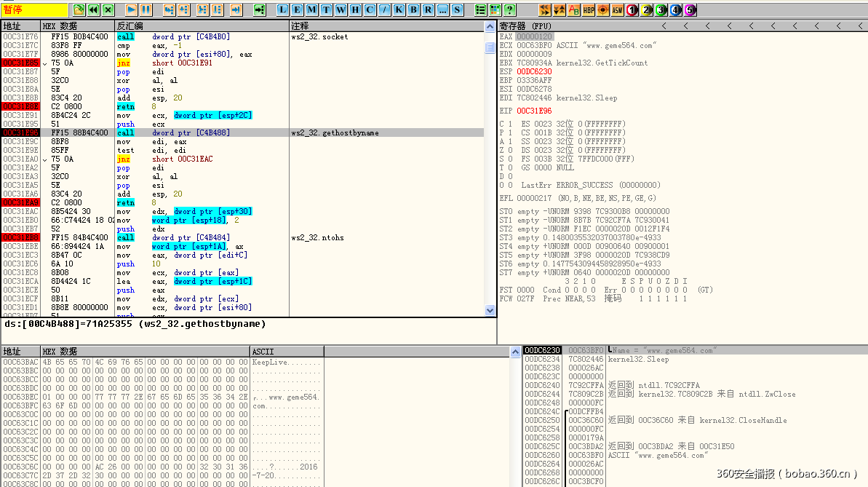Viewport: 868px width, 487px height.
Task: Click the Open file toolbar icon
Action: [x=79, y=10]
